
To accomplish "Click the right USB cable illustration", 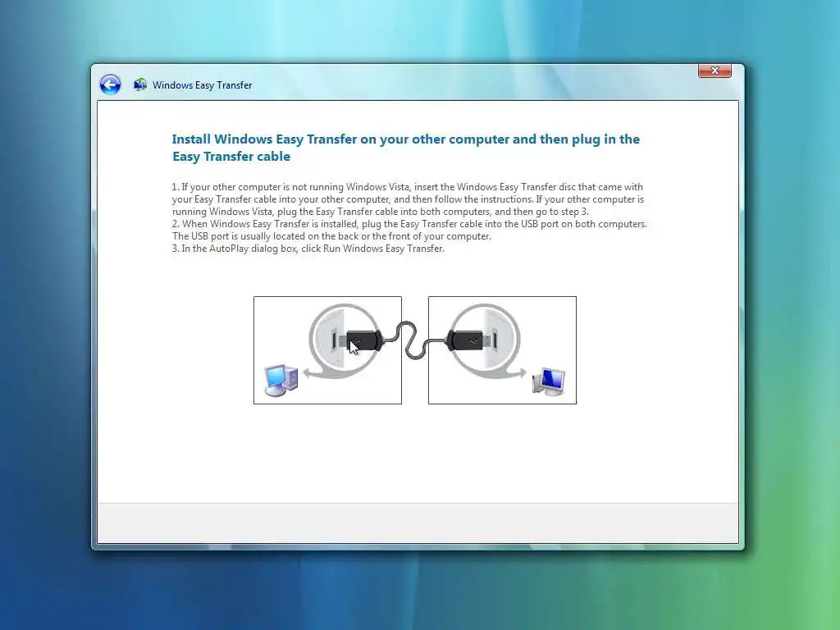I will 503,350.
